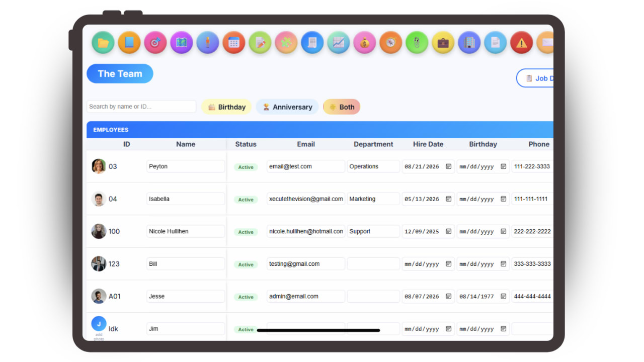Click the orange compass icon
This screenshot has width=644, height=362.
pos(391,43)
